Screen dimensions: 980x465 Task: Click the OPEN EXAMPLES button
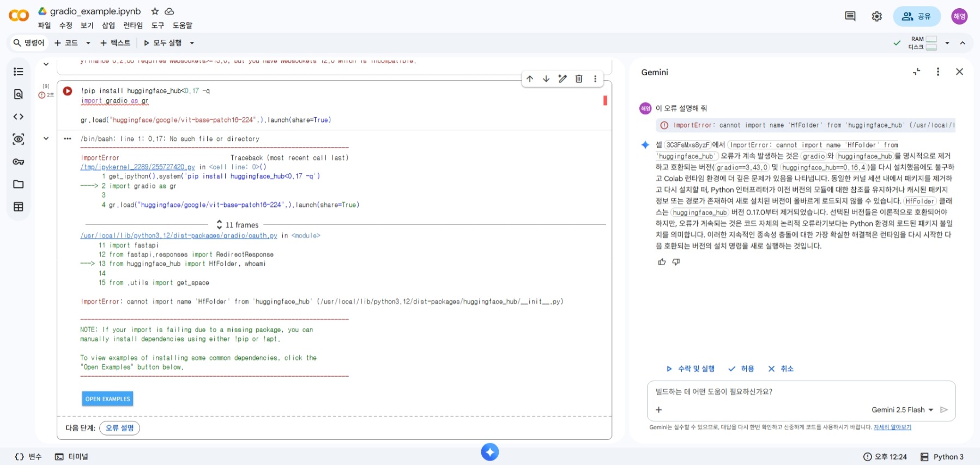108,399
